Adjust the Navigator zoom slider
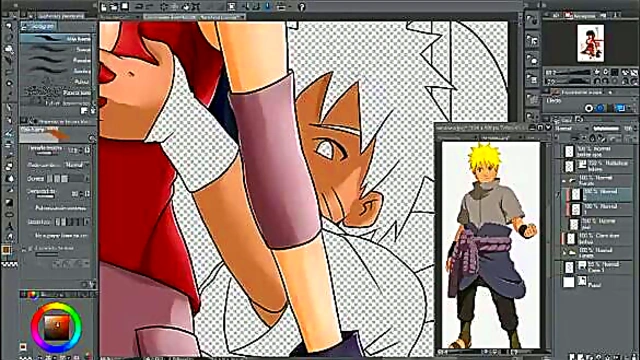 pos(573,72)
